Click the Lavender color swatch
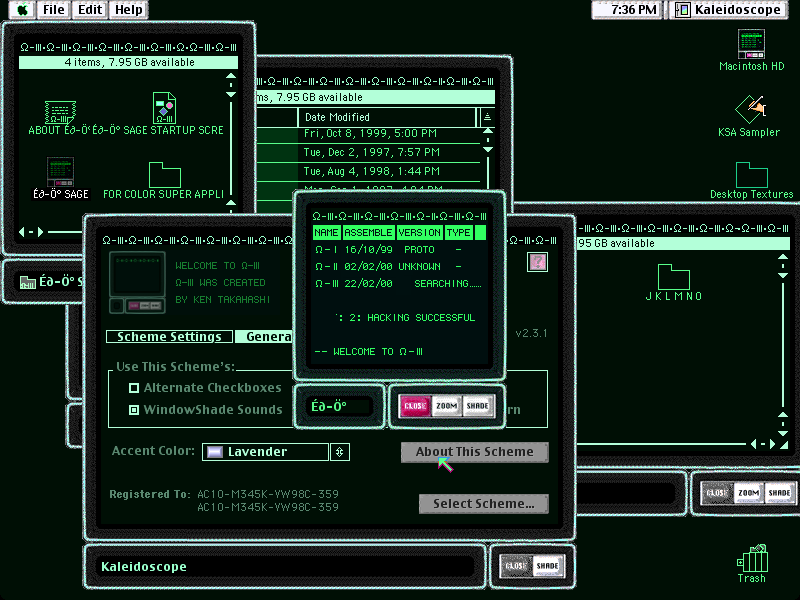Screen dimensions: 800x600 tap(215, 452)
